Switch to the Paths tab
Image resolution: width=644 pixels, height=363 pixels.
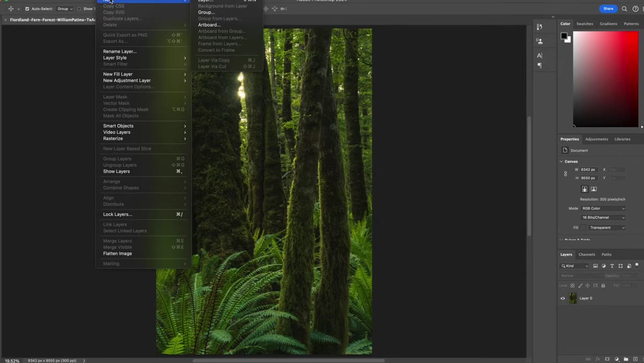(606, 255)
